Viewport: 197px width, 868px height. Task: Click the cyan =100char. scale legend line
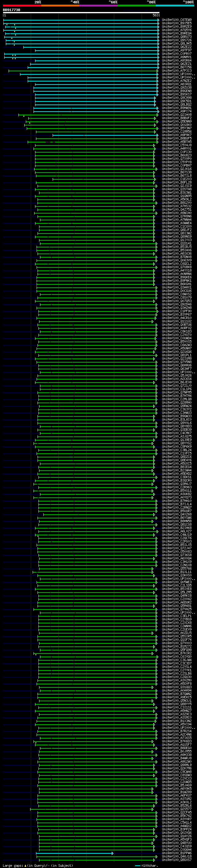pos(137,866)
